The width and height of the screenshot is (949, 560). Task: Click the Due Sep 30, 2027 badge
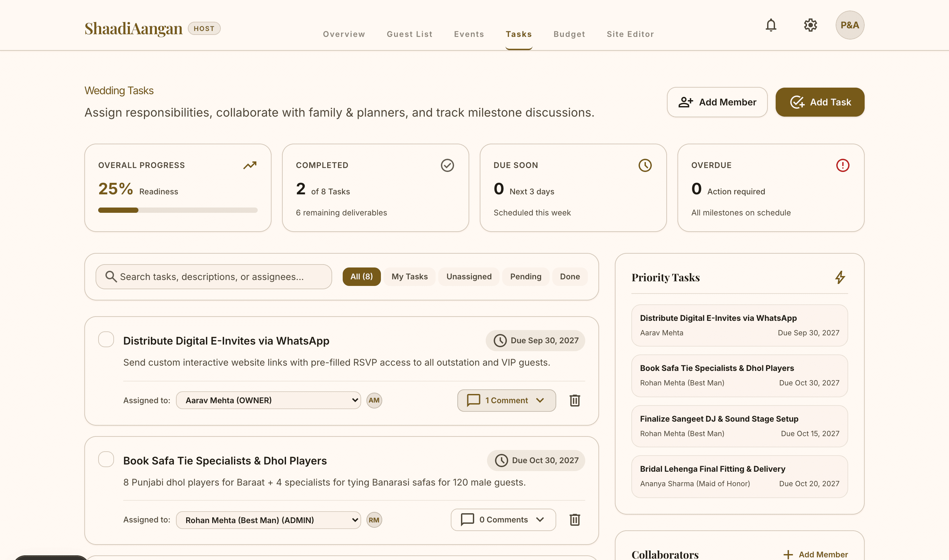coord(535,341)
